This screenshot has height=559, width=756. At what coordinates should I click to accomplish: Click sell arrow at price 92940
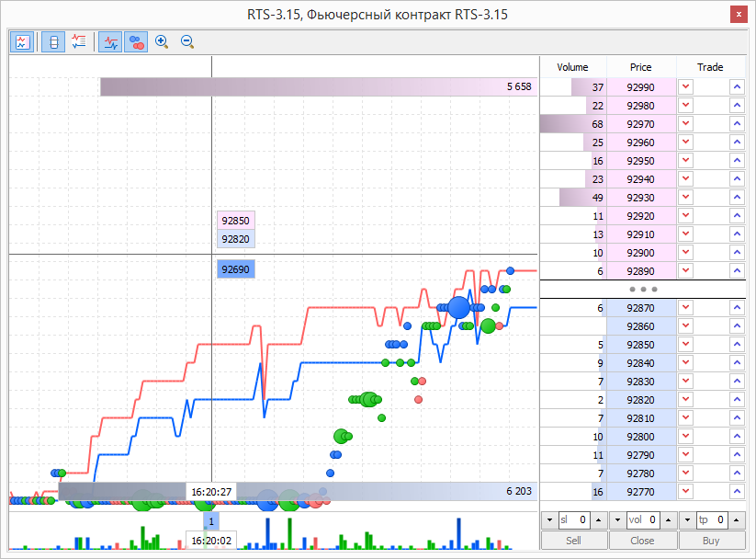coord(685,178)
